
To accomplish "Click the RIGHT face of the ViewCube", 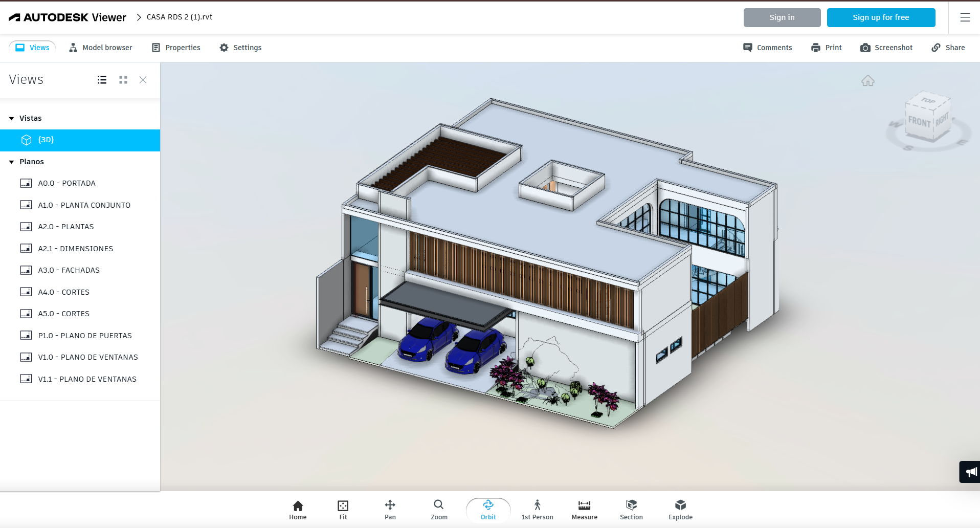I will (x=942, y=120).
